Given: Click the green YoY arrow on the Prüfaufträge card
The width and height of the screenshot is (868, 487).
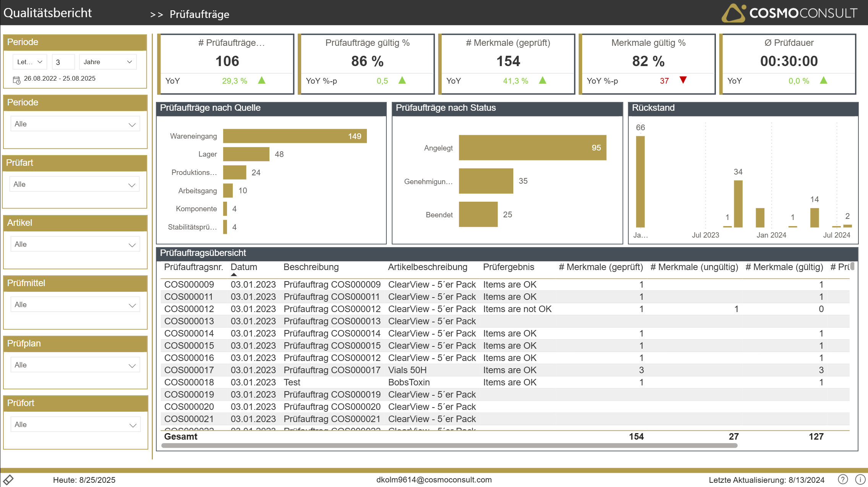Looking at the screenshot, I should (x=262, y=80).
